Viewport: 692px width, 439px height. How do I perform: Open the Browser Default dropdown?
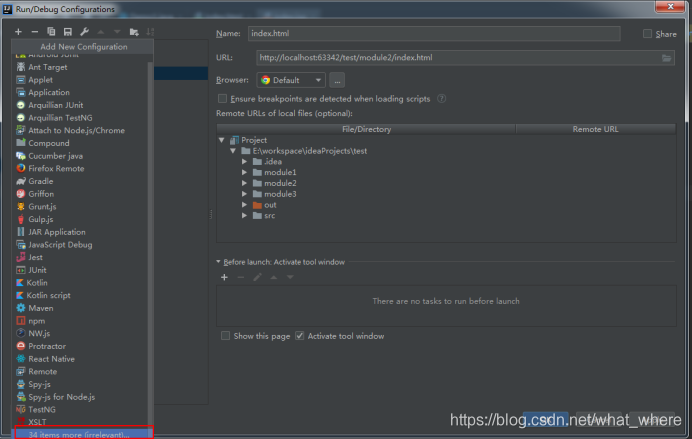point(291,80)
